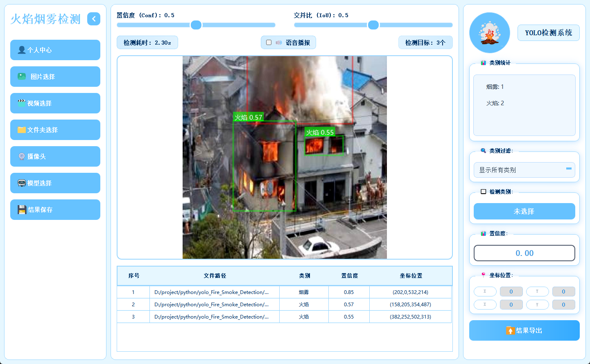The image size is (590, 364).
Task: Collapse the sidebar with the chevron button
Action: pos(94,19)
